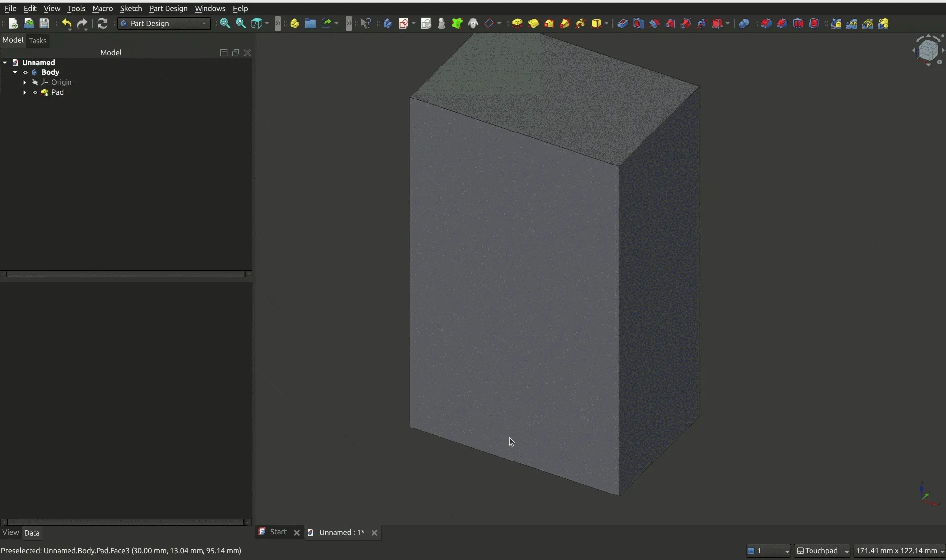This screenshot has width=946, height=560.
Task: Collapse the Body tree node
Action: [15, 72]
